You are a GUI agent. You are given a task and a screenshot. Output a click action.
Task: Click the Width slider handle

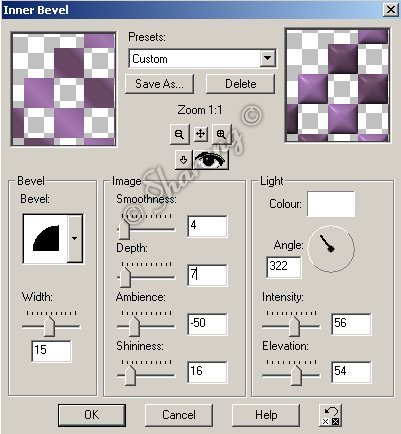[49, 326]
